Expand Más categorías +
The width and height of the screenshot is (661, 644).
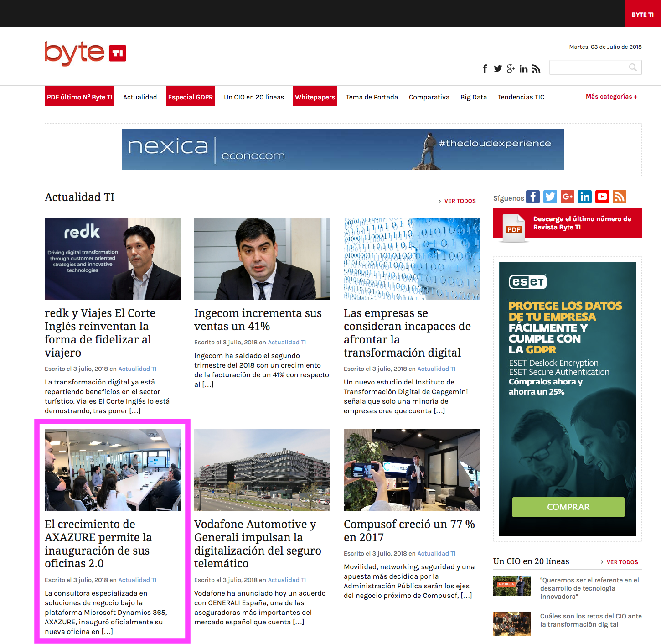(x=611, y=96)
